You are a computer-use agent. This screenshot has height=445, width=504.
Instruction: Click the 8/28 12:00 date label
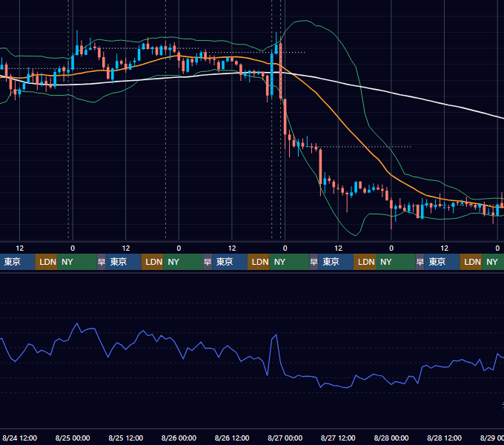[x=444, y=438]
